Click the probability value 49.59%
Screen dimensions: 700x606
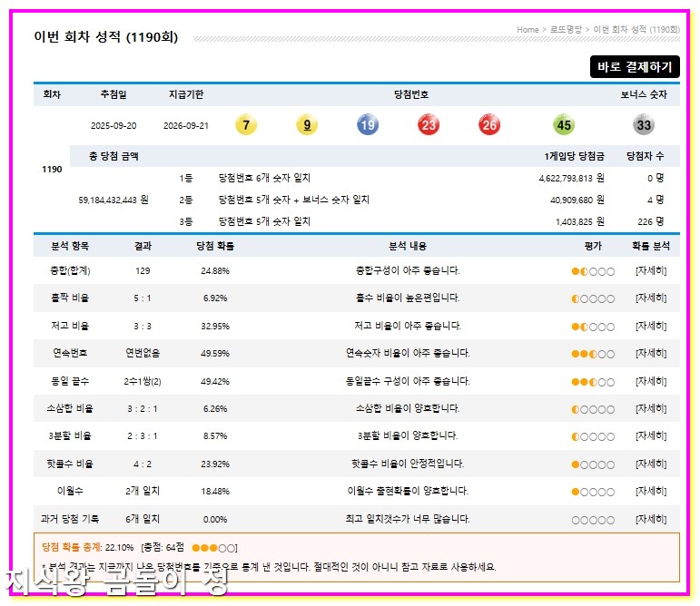click(x=215, y=354)
